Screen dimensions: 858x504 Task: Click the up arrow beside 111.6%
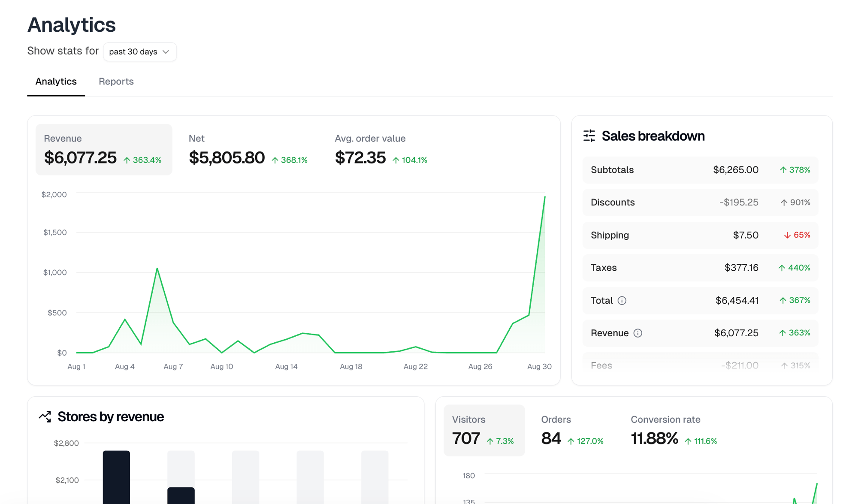[x=688, y=441]
